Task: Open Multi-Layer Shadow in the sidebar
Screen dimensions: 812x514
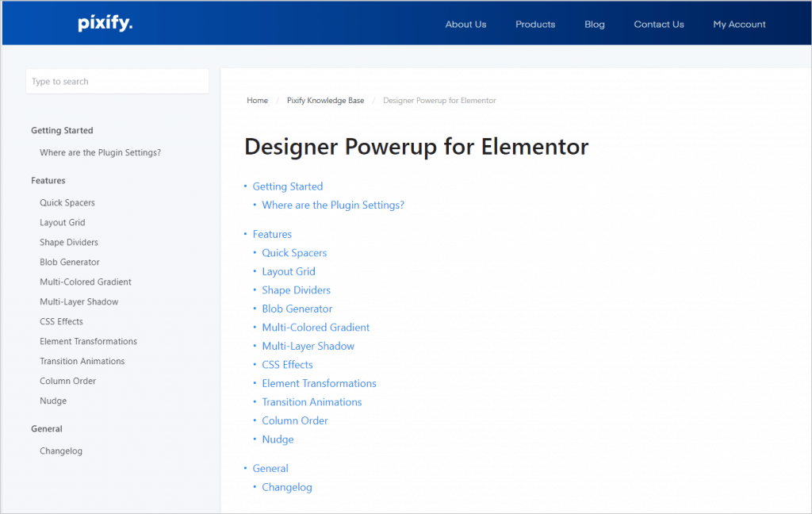Action: [79, 302]
